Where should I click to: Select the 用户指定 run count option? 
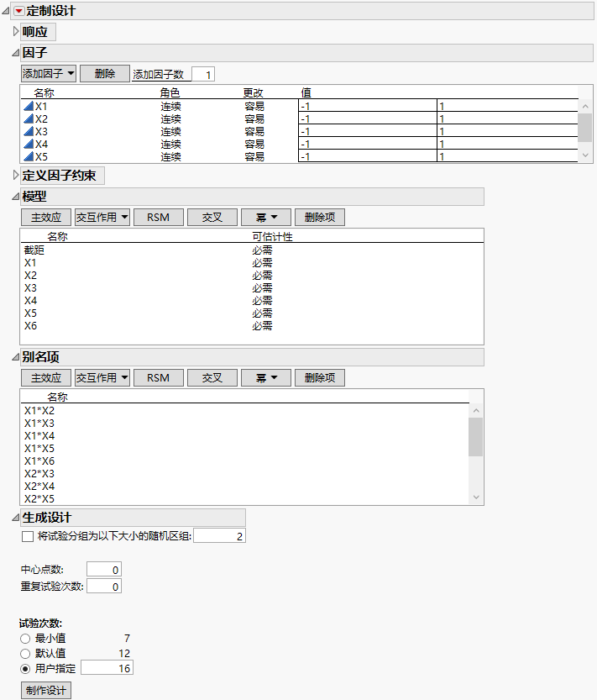coord(25,669)
